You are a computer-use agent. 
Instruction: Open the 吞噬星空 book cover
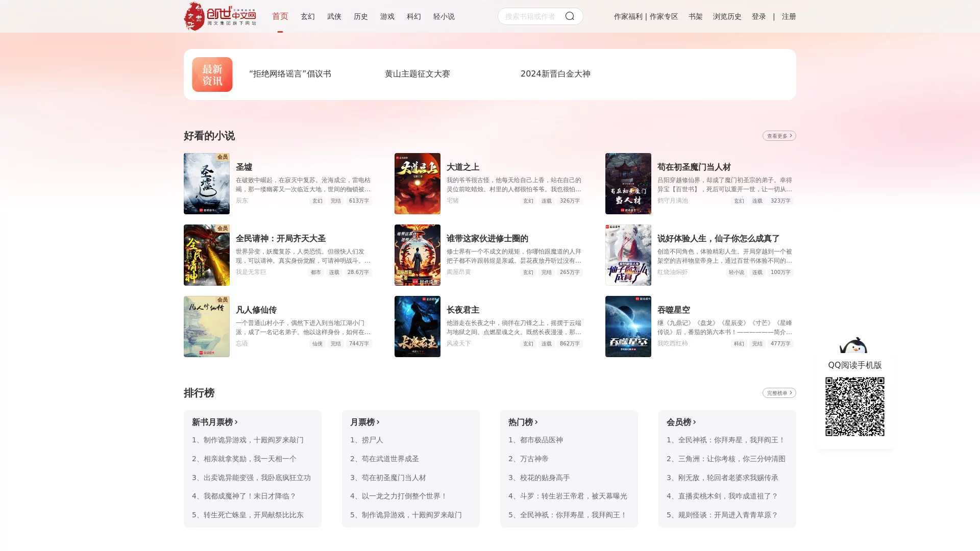tap(628, 327)
